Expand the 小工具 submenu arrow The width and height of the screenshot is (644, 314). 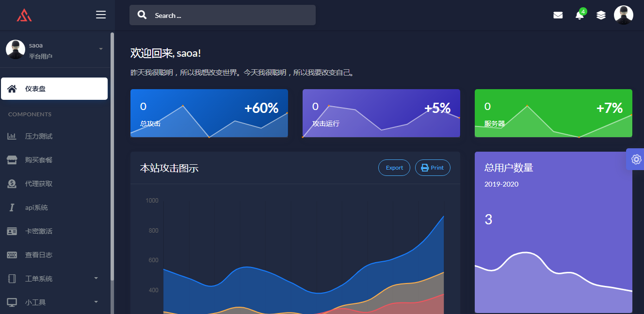(x=96, y=302)
